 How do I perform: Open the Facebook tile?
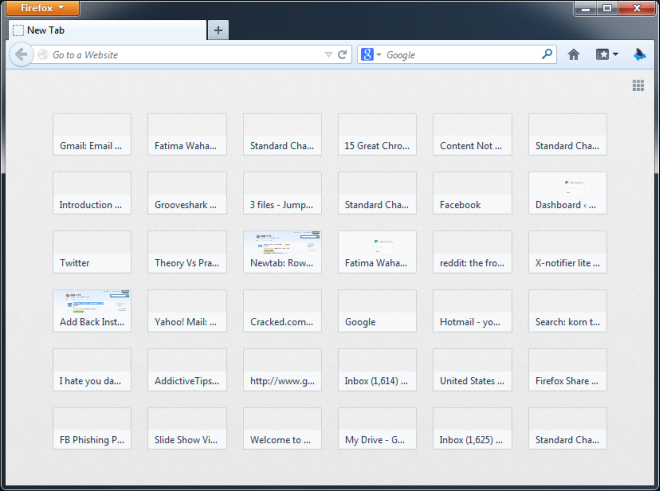point(472,193)
